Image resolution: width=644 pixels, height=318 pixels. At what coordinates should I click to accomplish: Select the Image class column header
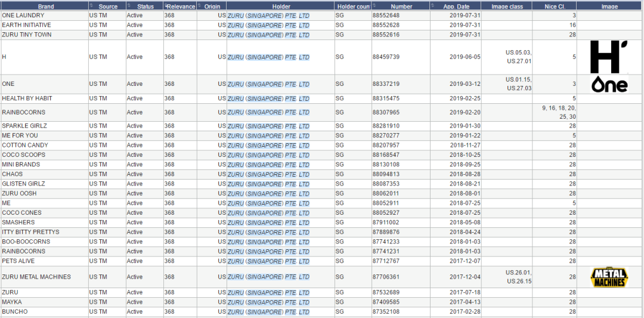pos(507,6)
